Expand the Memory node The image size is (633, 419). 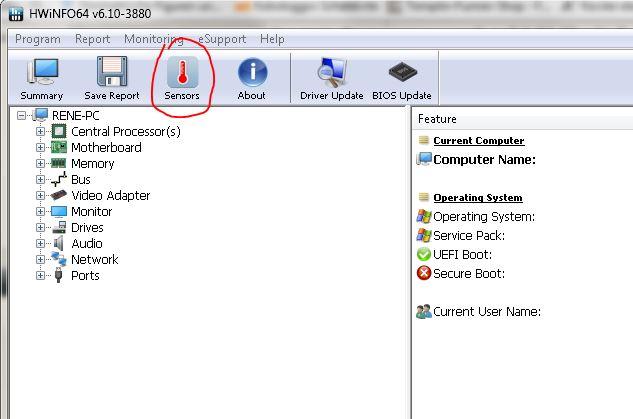point(40,163)
